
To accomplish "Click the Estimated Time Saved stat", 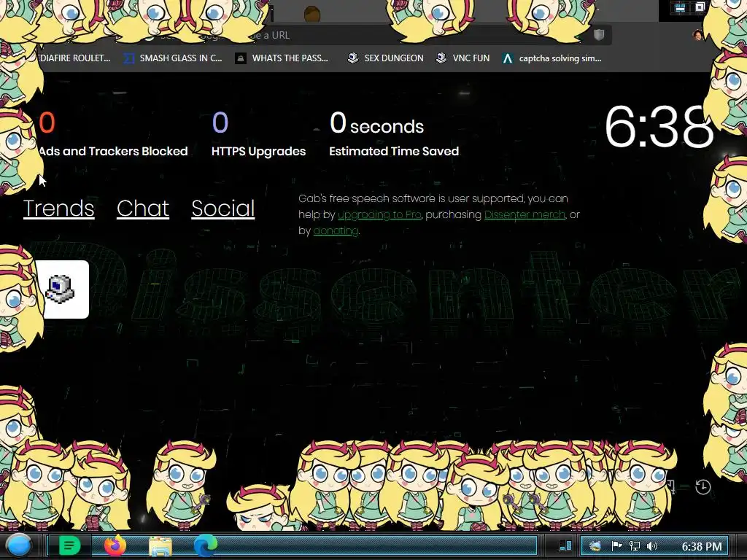I will click(x=393, y=134).
